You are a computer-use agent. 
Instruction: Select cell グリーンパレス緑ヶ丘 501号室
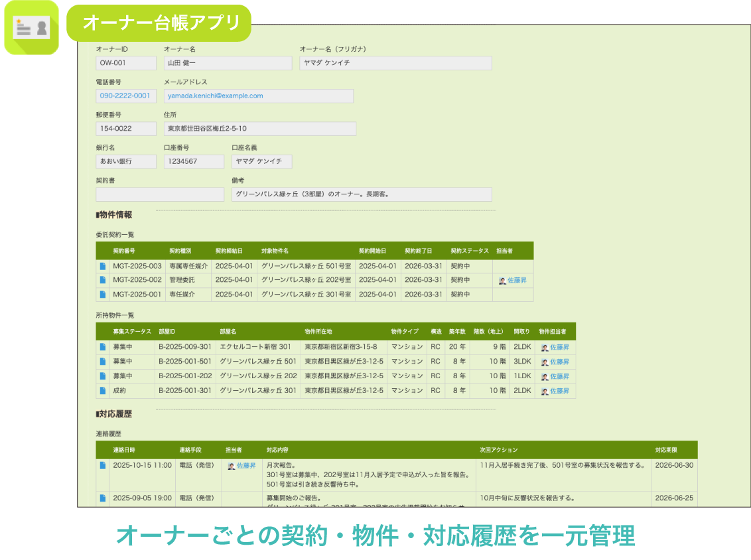[306, 266]
